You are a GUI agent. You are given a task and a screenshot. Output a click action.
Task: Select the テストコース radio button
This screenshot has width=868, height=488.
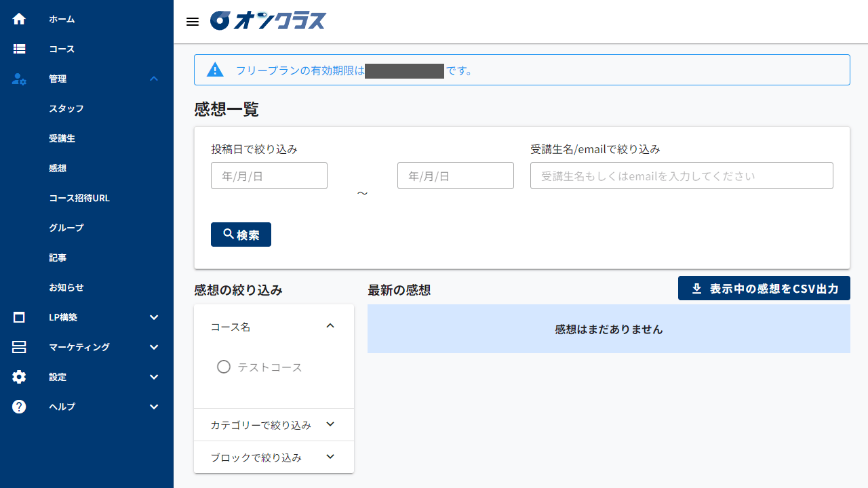(224, 367)
